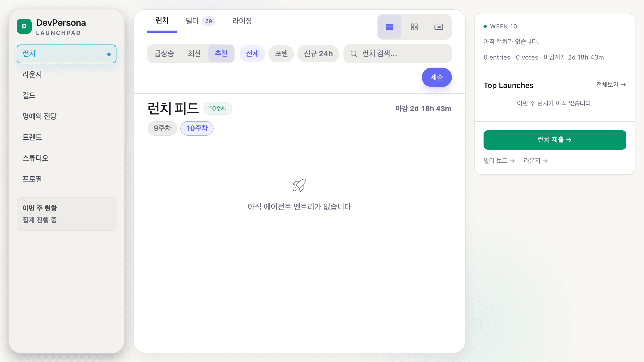Switch to the grid view icon
Image resolution: width=644 pixels, height=362 pixels.
(x=414, y=27)
